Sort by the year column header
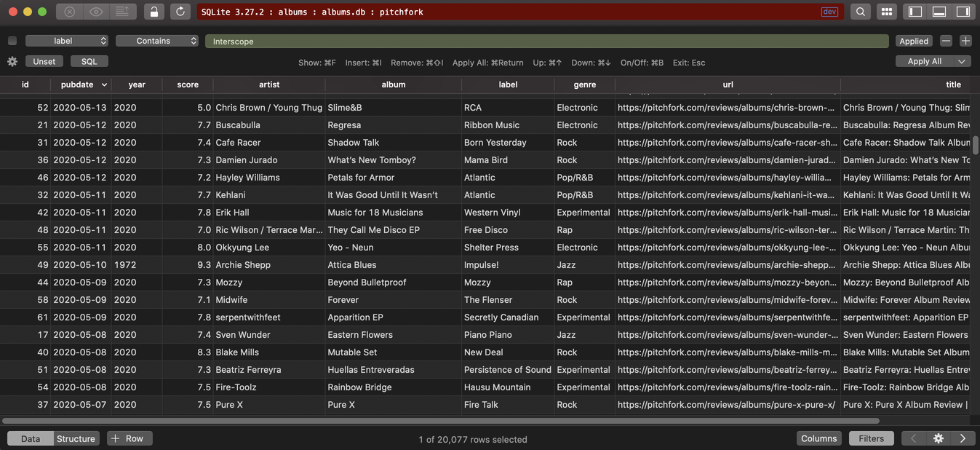The width and height of the screenshot is (980, 450). coord(137,84)
